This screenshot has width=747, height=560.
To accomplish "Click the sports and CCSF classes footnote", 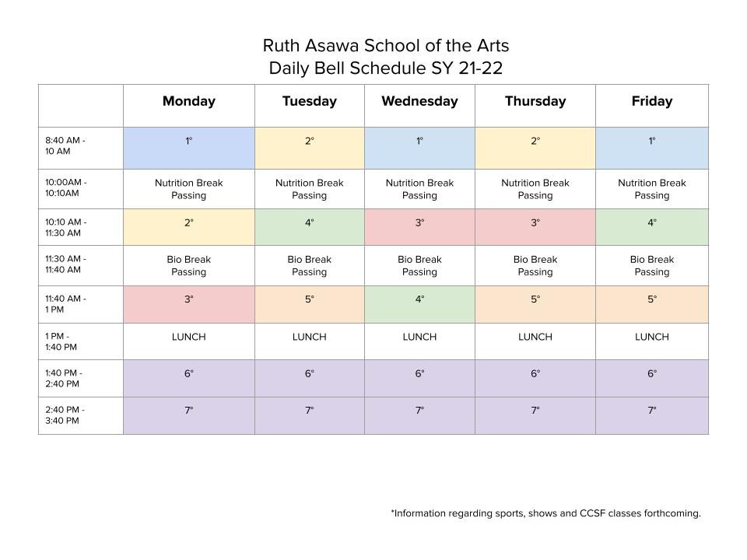I will 546,513.
